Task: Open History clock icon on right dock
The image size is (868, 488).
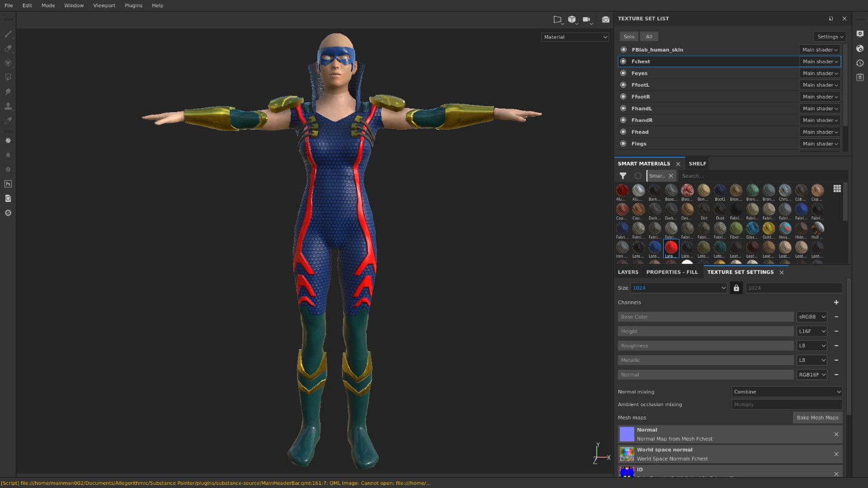Action: [860, 63]
